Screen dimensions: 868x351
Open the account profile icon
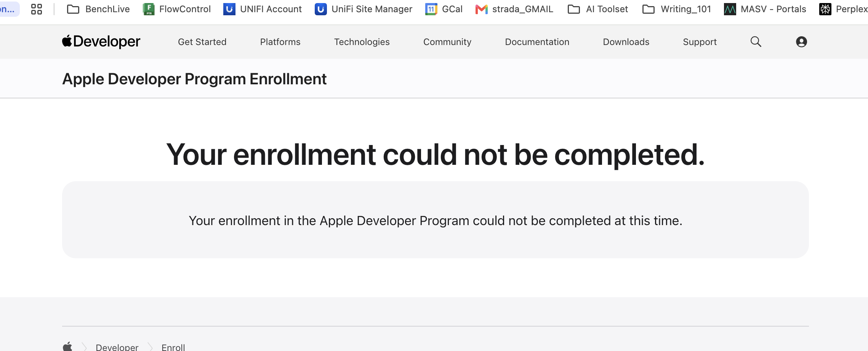801,42
